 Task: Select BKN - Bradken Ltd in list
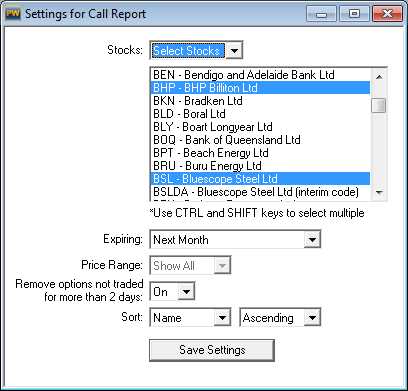260,101
